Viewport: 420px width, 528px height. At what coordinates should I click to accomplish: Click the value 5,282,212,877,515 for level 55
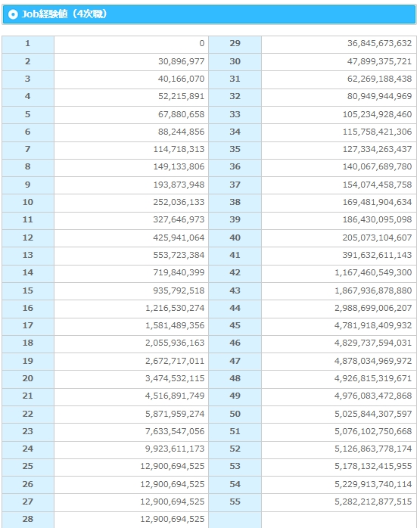(x=373, y=502)
